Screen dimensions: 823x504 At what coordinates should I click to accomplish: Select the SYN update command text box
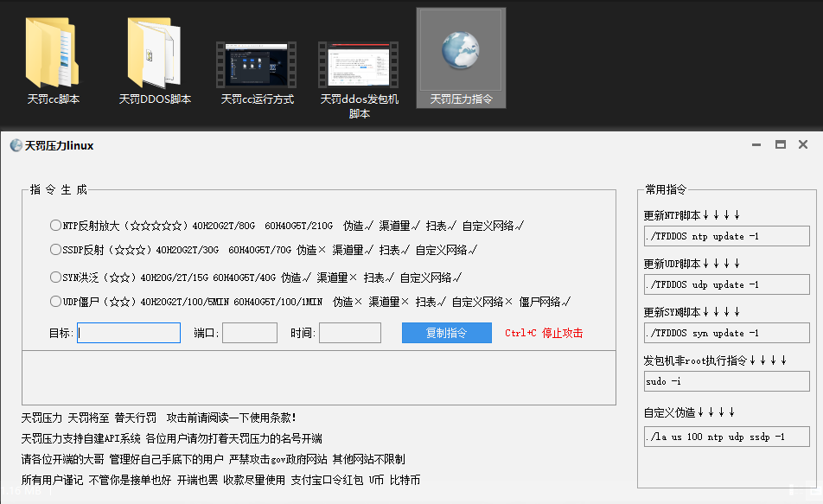coord(726,333)
